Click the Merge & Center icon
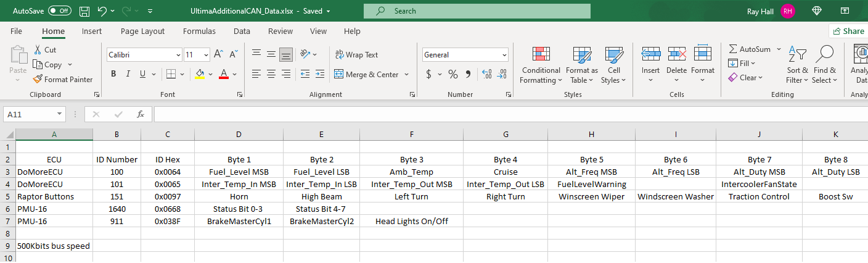This screenshot has width=868, height=263. tap(339, 74)
